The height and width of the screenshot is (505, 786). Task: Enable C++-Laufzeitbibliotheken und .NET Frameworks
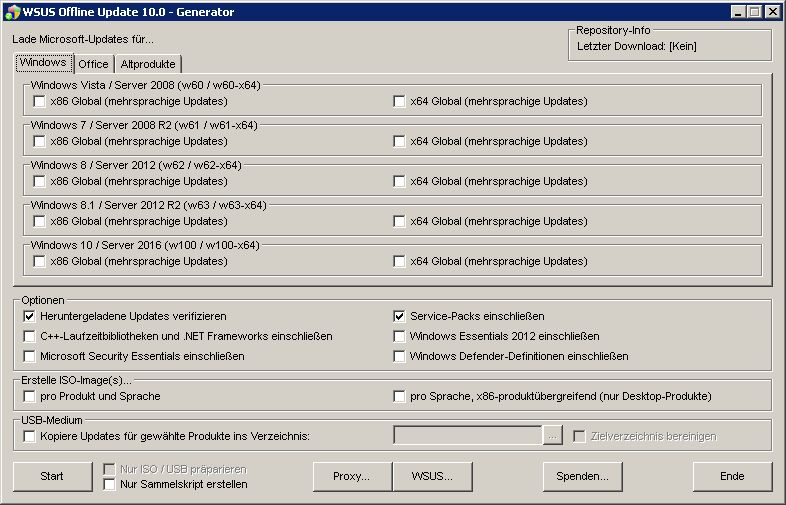(30, 336)
